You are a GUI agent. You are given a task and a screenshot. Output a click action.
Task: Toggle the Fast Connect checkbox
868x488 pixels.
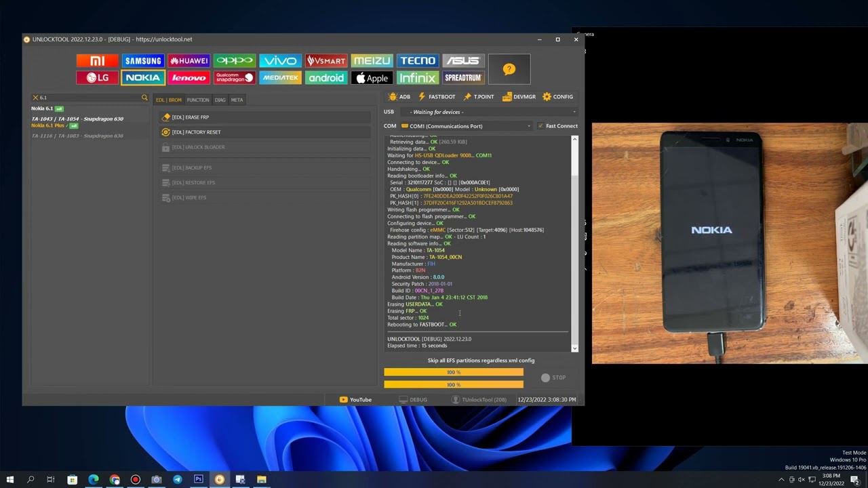[x=540, y=126]
